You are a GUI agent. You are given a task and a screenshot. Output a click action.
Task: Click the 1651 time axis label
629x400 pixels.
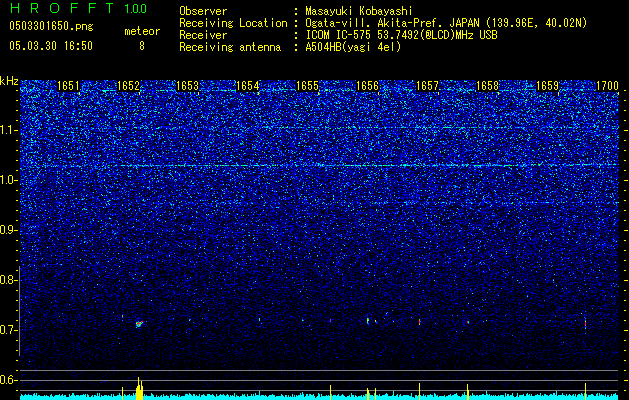68,86
